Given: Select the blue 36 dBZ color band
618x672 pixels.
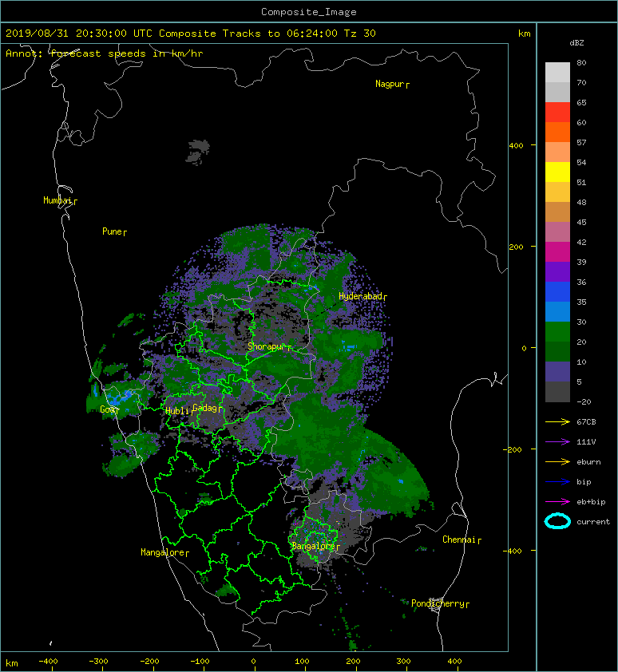Looking at the screenshot, I should (x=557, y=291).
